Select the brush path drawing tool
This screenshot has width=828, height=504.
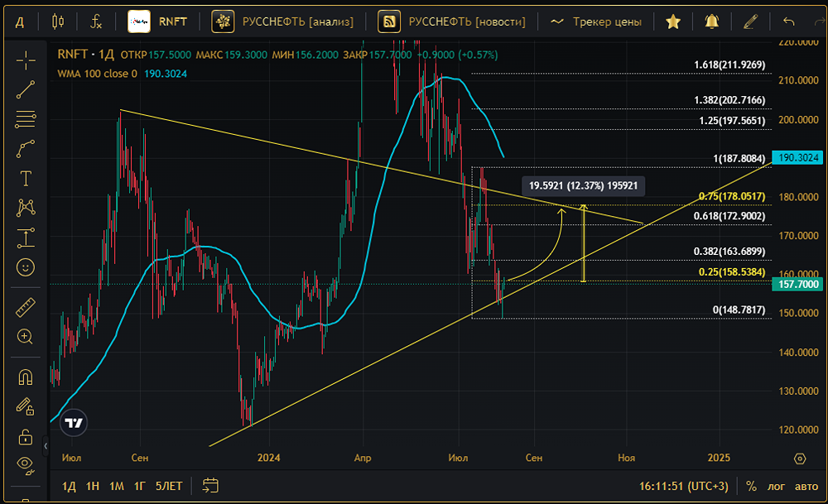26,149
